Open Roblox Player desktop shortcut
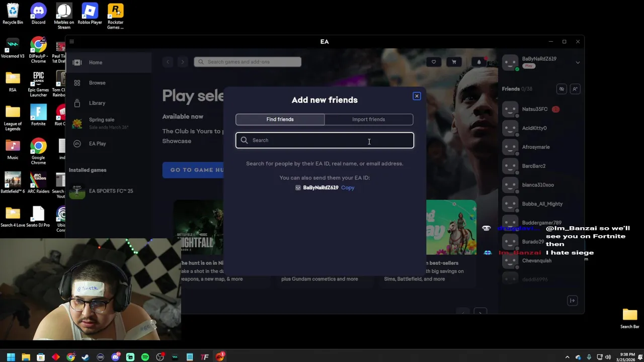 coord(90,14)
